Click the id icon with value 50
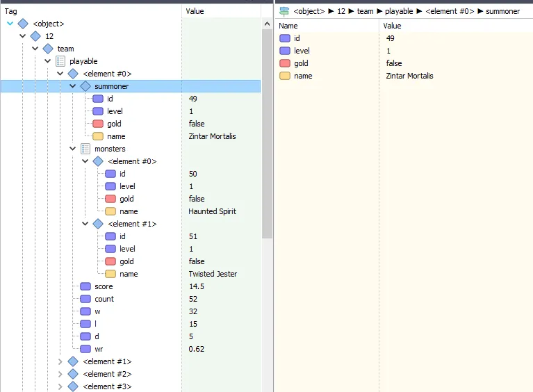Image resolution: width=533 pixels, height=392 pixels. coord(110,174)
